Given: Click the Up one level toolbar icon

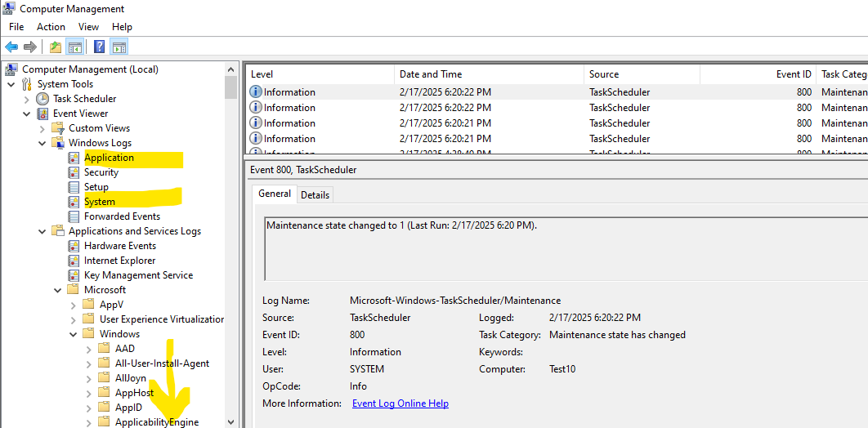Looking at the screenshot, I should 56,47.
